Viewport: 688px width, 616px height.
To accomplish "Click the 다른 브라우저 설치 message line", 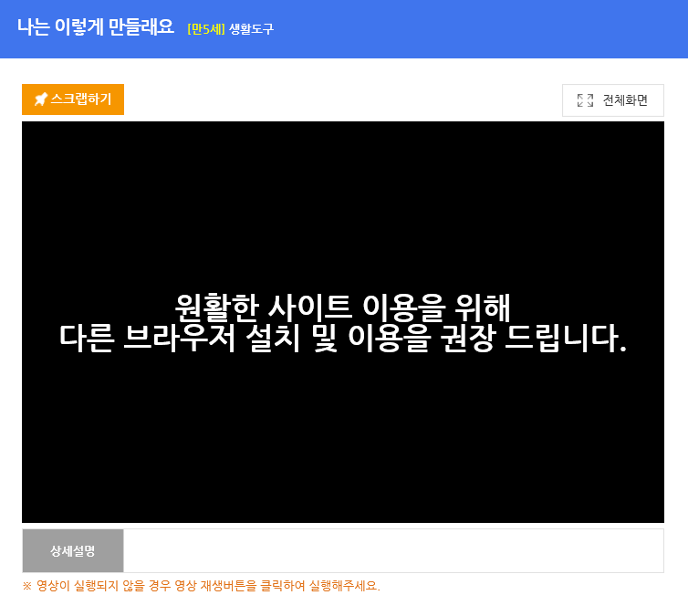I will coord(343,339).
